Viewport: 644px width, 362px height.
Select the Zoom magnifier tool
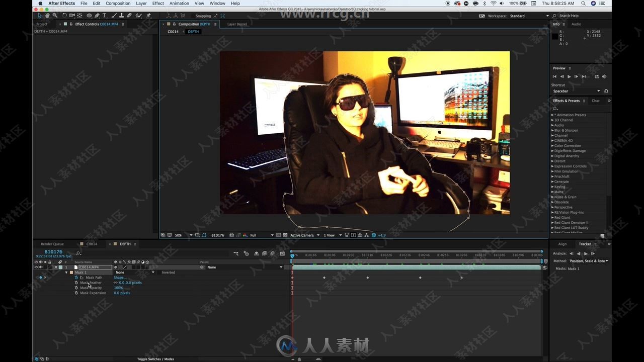coord(55,16)
